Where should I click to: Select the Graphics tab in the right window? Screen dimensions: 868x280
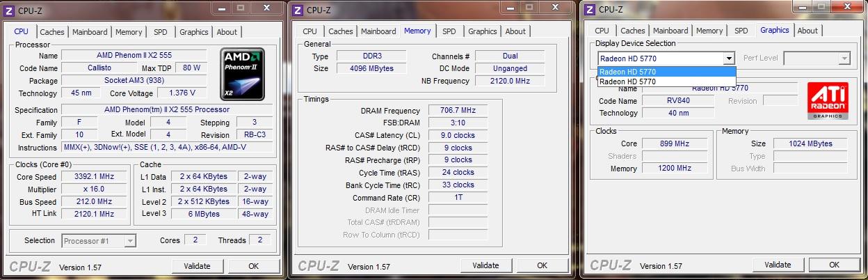[x=775, y=30]
